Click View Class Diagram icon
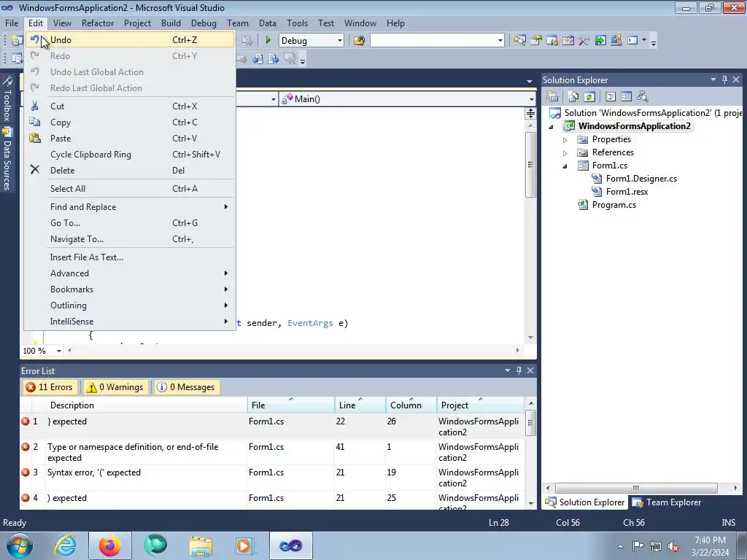This screenshot has width=747, height=560. click(643, 97)
